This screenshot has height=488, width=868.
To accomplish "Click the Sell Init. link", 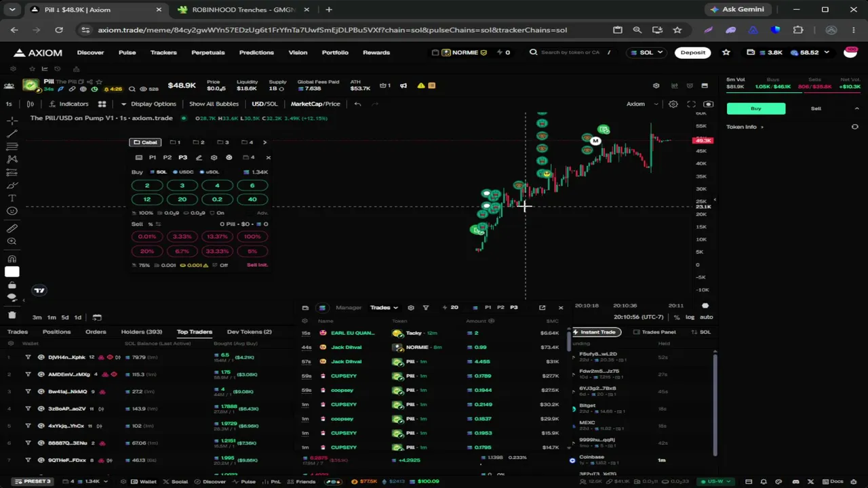I will [257, 265].
